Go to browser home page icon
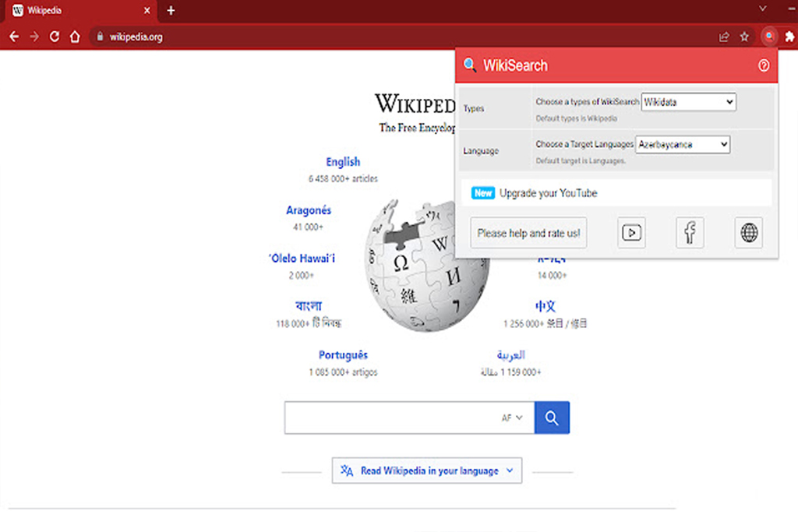The image size is (798, 532). pos(75,37)
